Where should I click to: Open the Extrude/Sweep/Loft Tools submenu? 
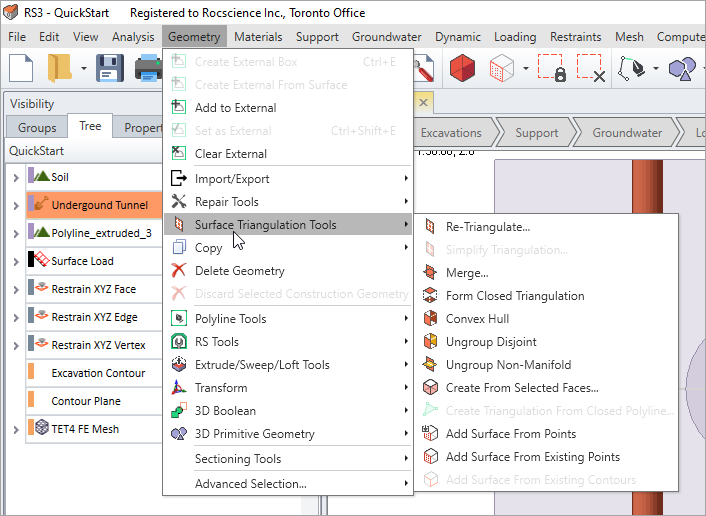click(288, 364)
